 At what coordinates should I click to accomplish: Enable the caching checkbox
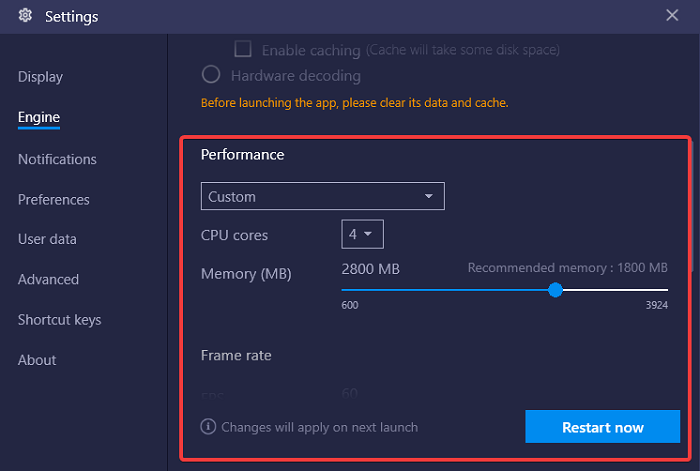242,48
